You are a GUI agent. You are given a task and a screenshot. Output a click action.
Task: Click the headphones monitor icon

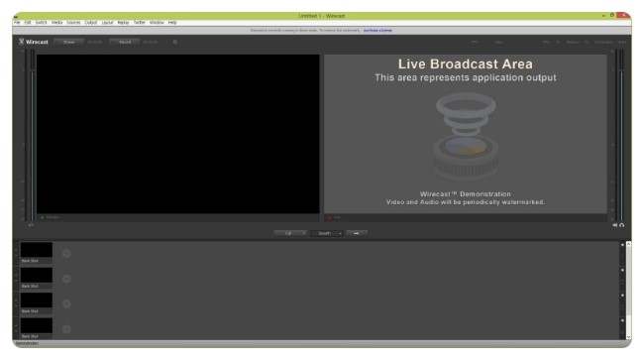pyautogui.click(x=622, y=225)
